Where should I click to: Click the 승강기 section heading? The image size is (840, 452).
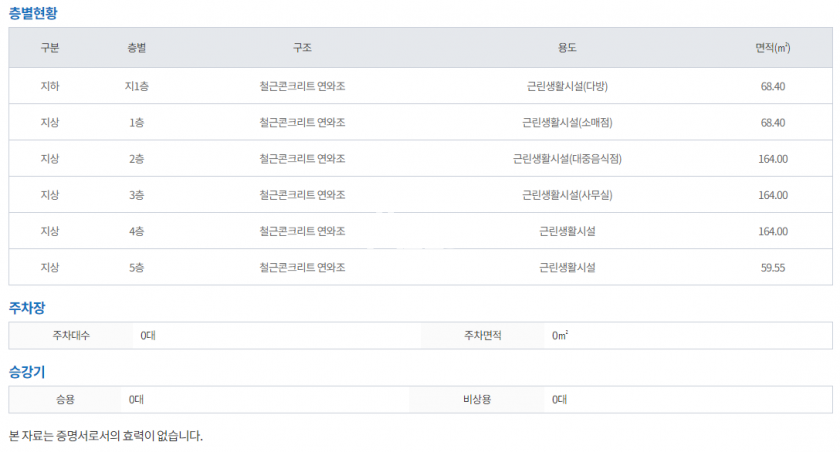click(x=27, y=372)
